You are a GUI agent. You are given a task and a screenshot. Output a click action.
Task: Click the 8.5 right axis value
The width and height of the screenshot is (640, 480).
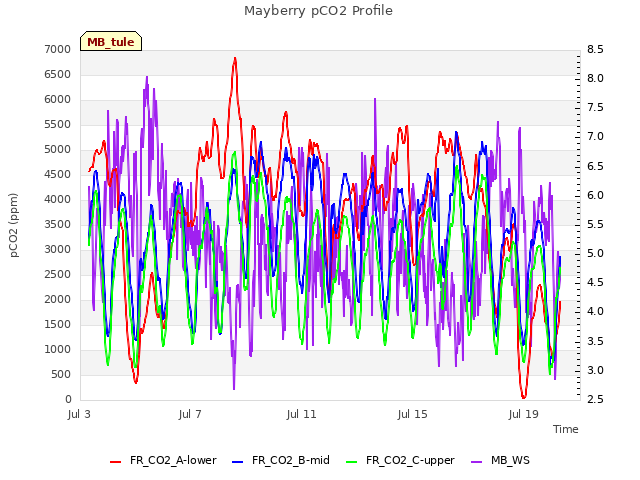pyautogui.click(x=595, y=49)
